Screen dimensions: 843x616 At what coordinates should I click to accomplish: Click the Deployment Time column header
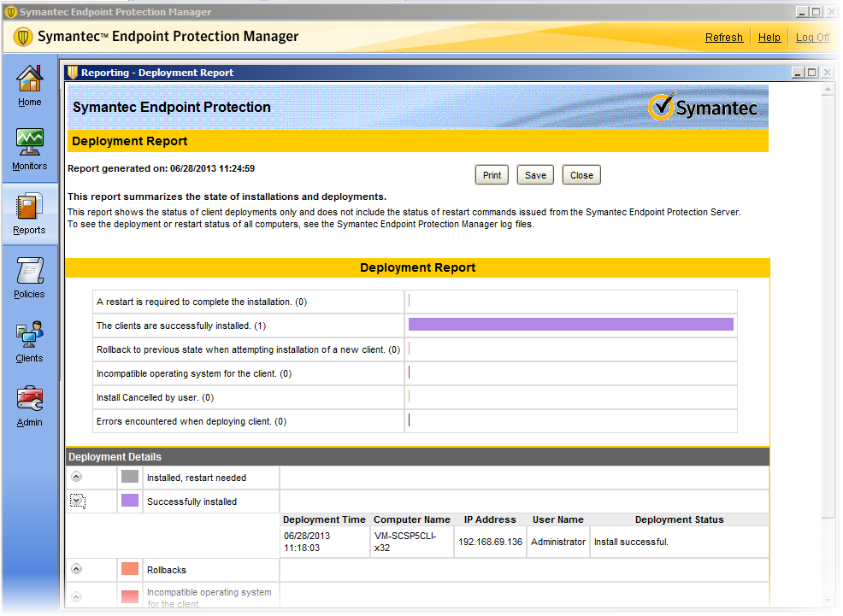tap(324, 519)
